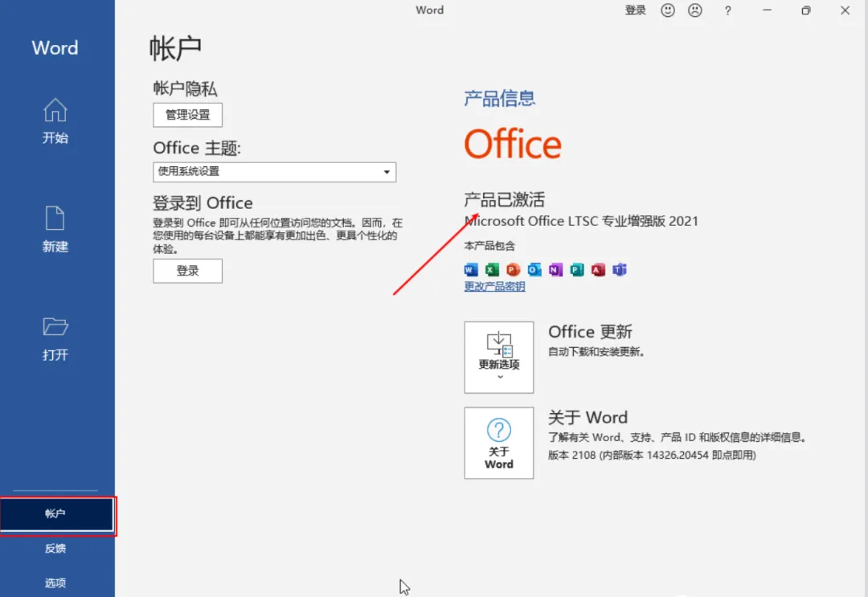Image resolution: width=868 pixels, height=597 pixels.
Task: Click the Access app icon in product list
Action: (598, 269)
